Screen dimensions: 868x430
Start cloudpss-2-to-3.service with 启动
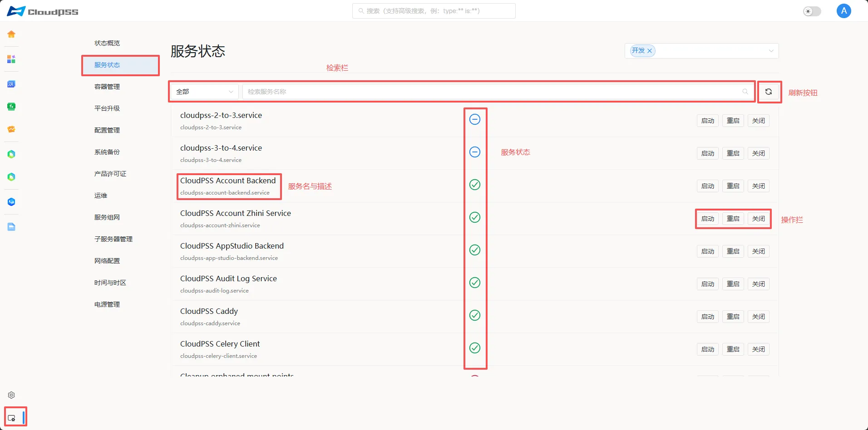[708, 121]
